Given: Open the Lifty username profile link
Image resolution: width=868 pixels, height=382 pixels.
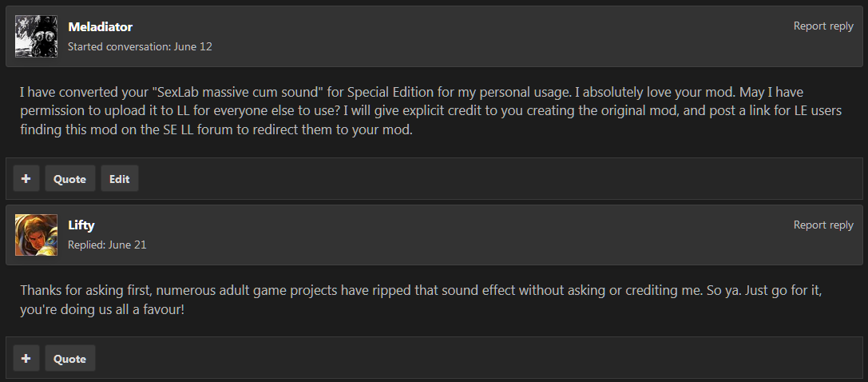Looking at the screenshot, I should point(81,225).
